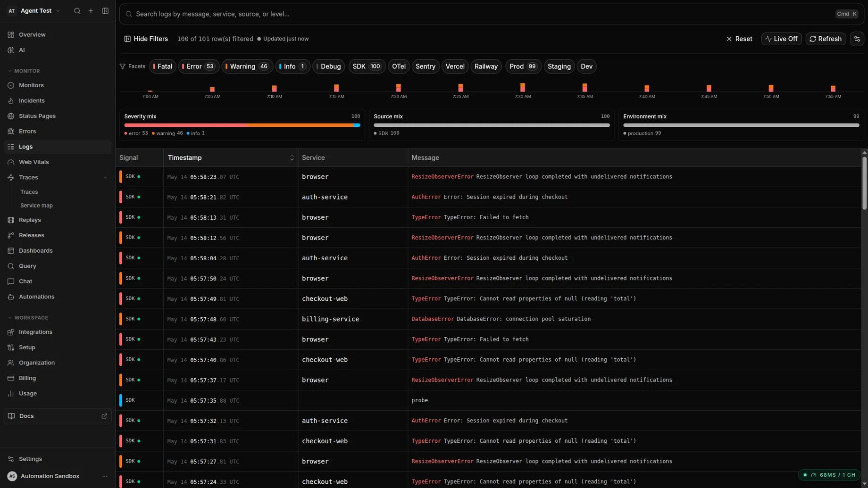This screenshot has height=488, width=868.
Task: Open Service map
Action: [36, 206]
